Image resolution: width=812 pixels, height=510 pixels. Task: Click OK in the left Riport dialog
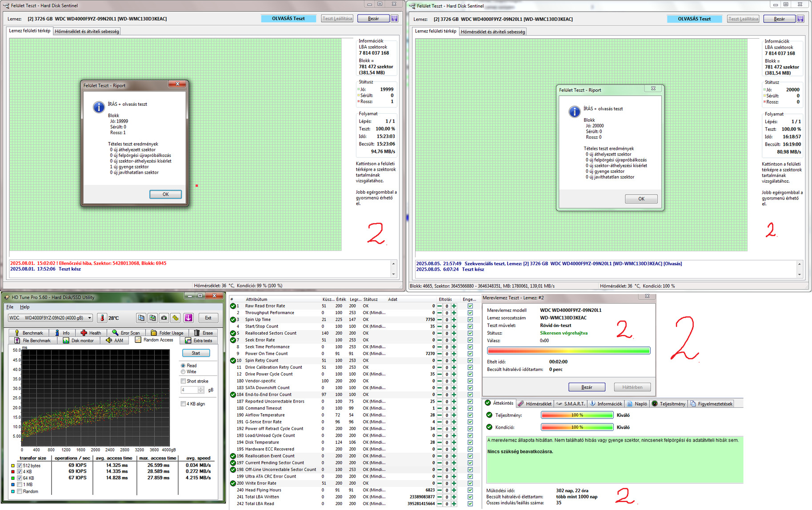pos(165,194)
